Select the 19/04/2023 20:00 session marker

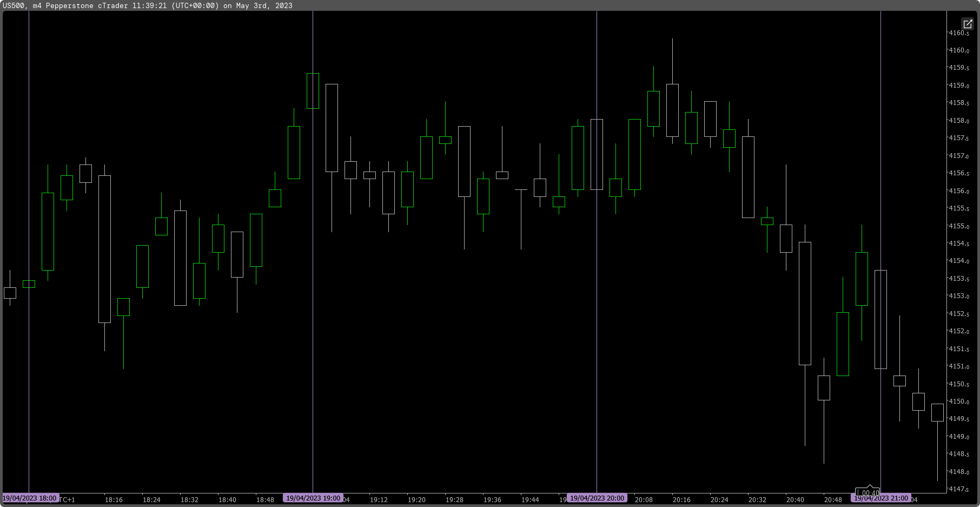pos(597,497)
